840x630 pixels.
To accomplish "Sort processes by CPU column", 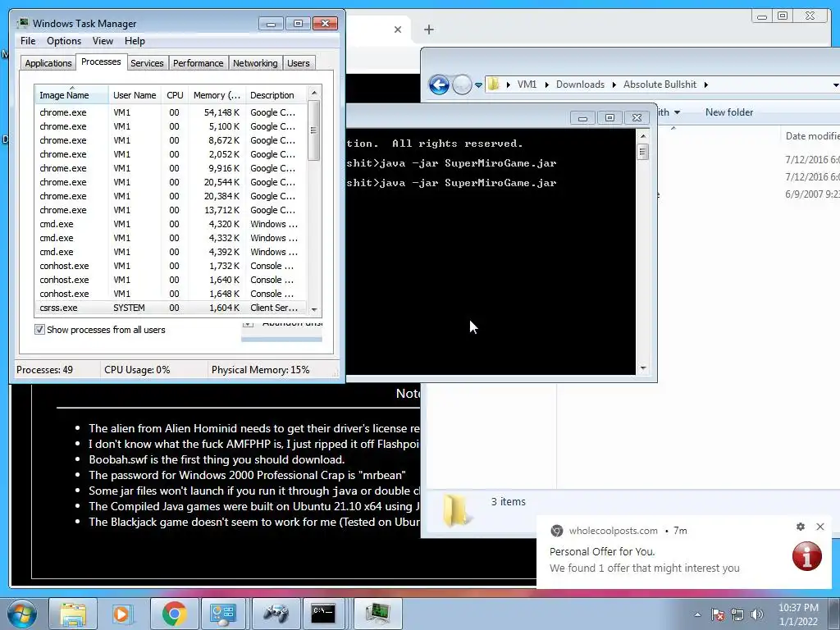I will tap(175, 95).
